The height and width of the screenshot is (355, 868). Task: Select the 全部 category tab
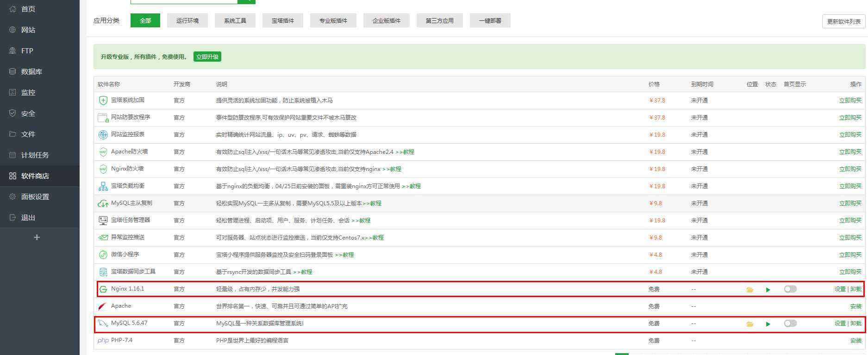145,20
